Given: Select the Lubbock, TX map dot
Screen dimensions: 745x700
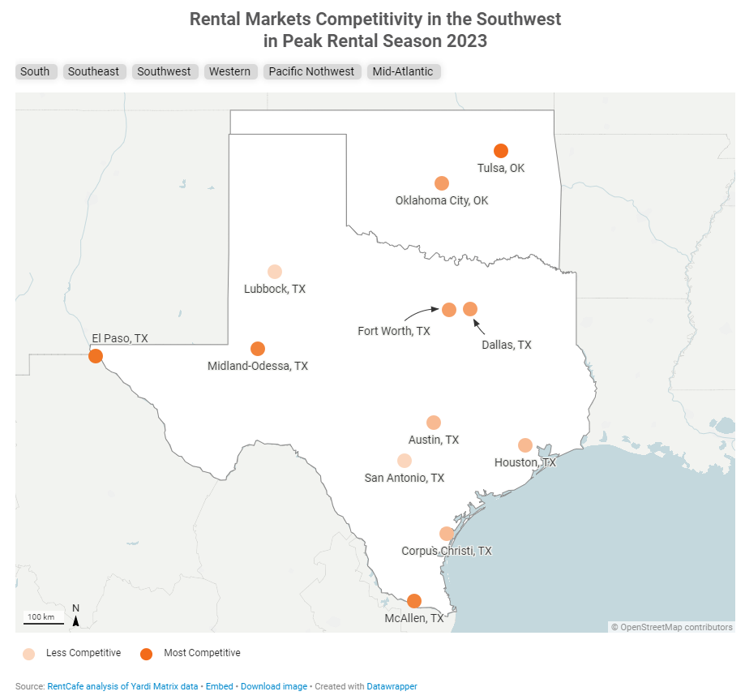Looking at the screenshot, I should (275, 272).
